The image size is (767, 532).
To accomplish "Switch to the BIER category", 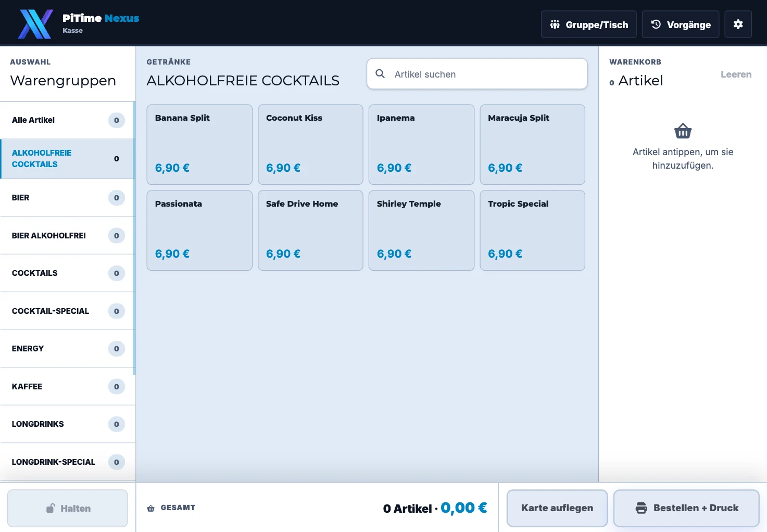I will click(x=68, y=198).
